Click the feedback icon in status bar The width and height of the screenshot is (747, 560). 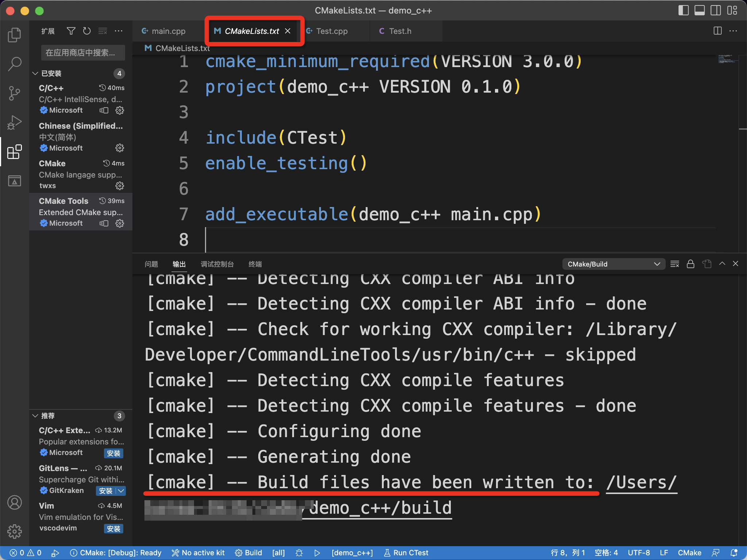(716, 553)
